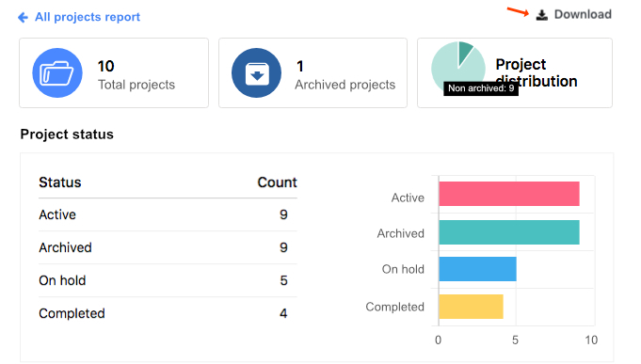The height and width of the screenshot is (364, 641).
Task: Click the count 4 for Completed
Action: (283, 313)
